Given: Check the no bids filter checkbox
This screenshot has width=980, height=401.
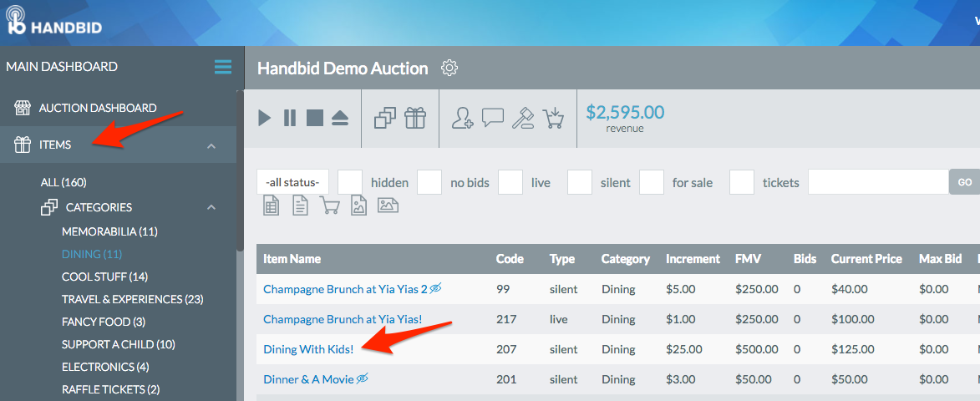Looking at the screenshot, I should (x=429, y=182).
